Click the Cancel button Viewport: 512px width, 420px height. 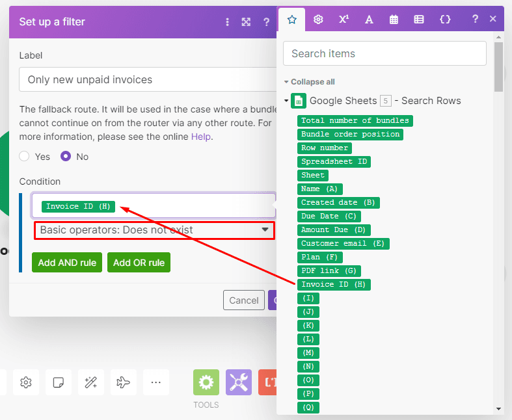243,300
